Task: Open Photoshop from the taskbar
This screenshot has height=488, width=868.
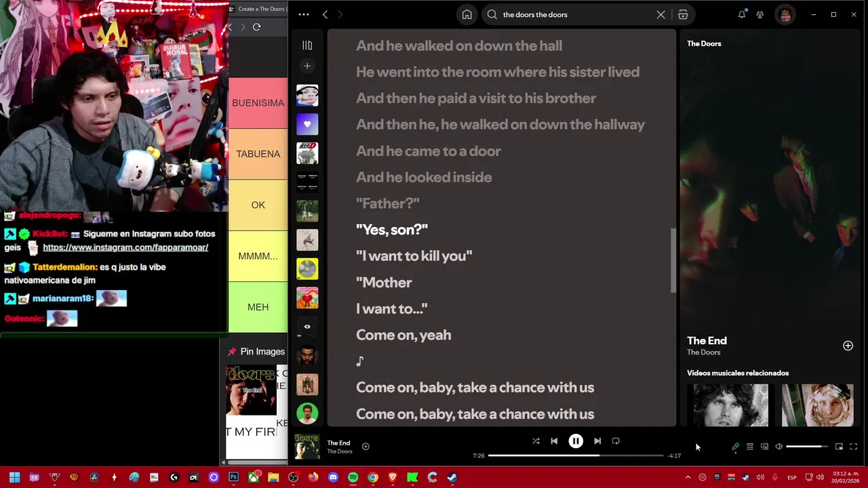Action: pos(233,477)
